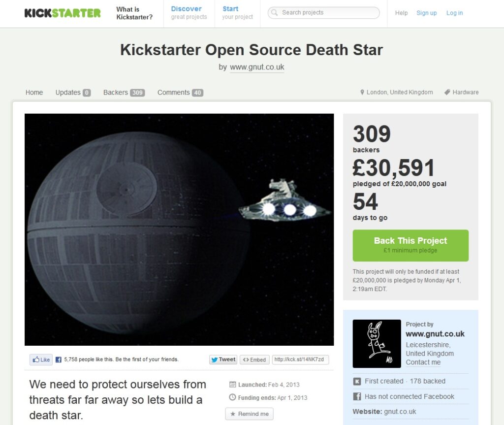Click the Log in link
504x425 pixels.
point(454,13)
